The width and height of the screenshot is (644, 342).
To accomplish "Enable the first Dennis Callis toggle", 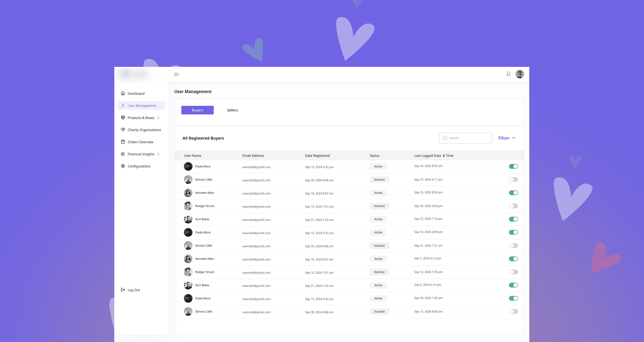I will (513, 180).
